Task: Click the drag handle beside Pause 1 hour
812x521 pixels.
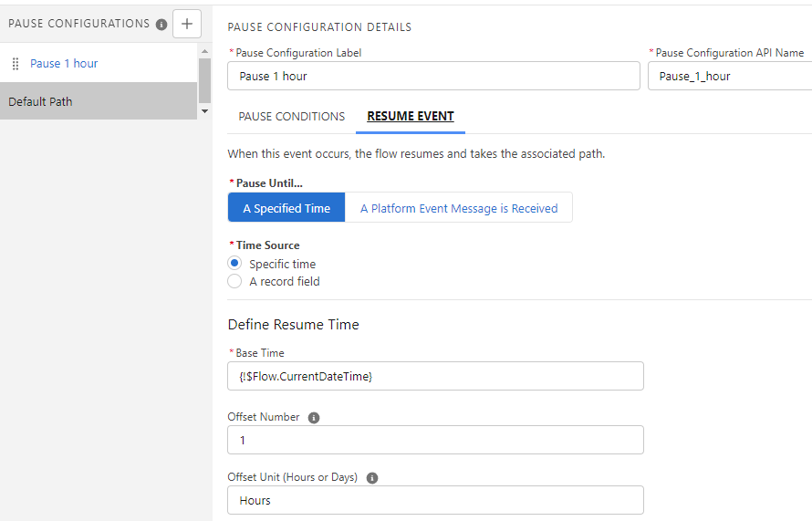Action: (16, 64)
